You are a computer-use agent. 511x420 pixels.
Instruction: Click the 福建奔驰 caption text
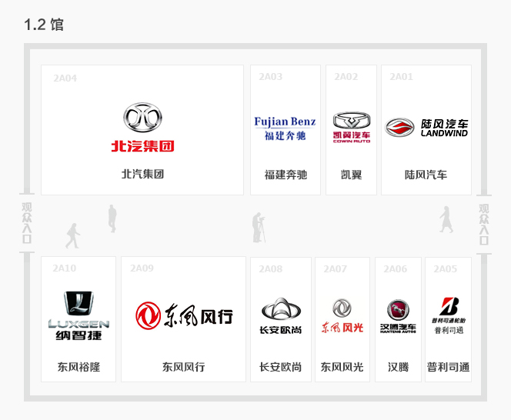point(286,175)
